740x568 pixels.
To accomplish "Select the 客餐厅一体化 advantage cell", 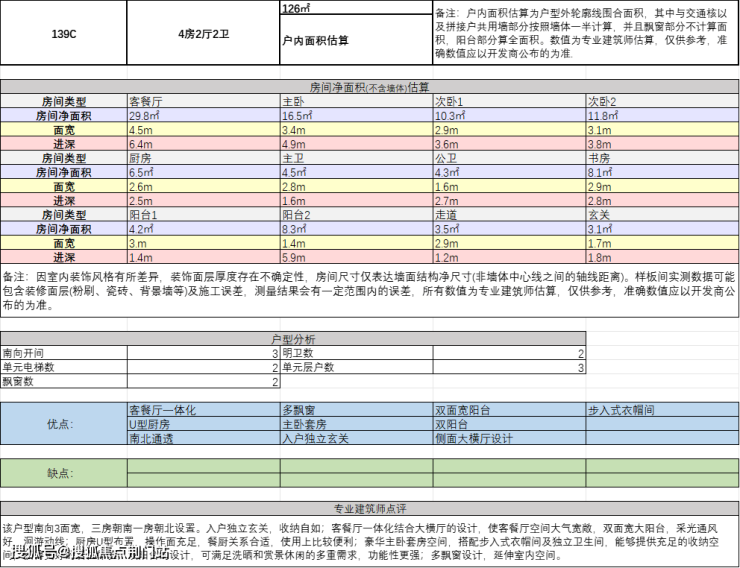I will (x=204, y=409).
